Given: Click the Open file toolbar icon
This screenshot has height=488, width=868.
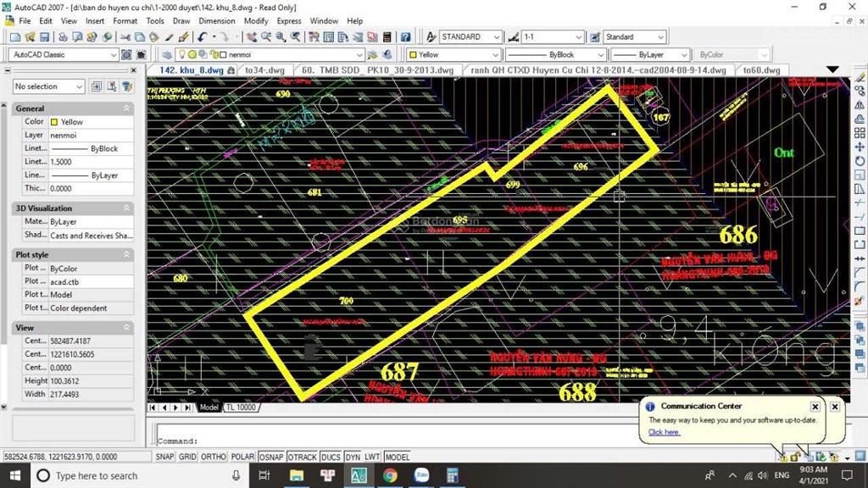Looking at the screenshot, I should pyautogui.click(x=30, y=37).
